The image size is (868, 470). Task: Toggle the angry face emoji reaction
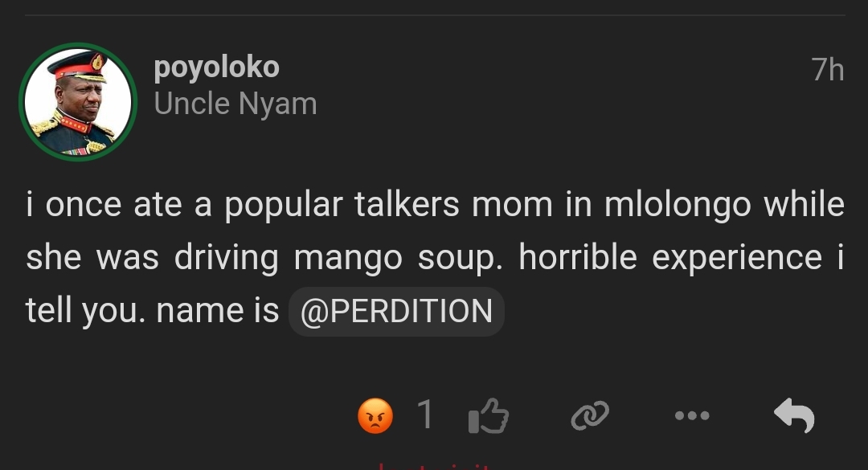[375, 416]
